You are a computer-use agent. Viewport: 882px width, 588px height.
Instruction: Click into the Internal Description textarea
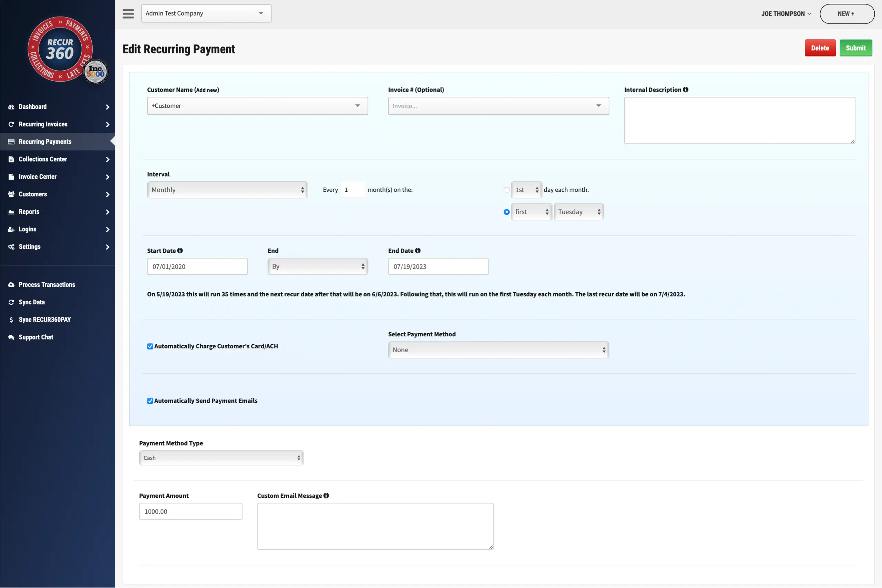coord(739,120)
